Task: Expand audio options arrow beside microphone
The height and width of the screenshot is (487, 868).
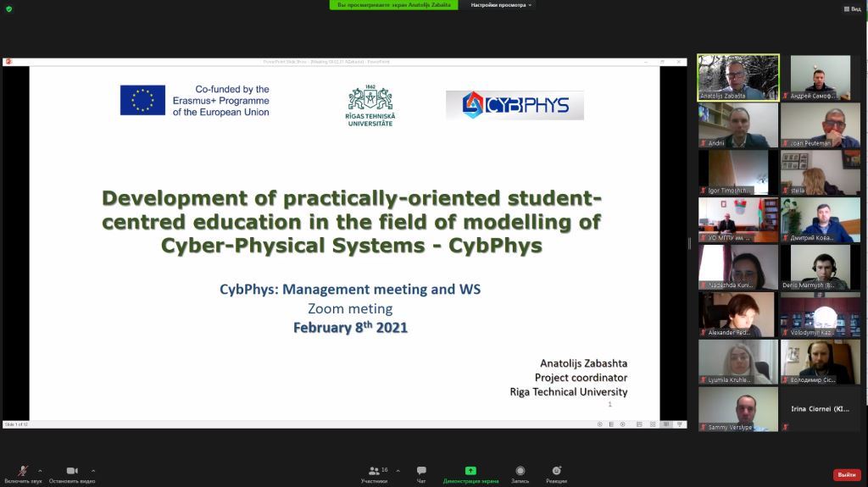Action: [40, 470]
